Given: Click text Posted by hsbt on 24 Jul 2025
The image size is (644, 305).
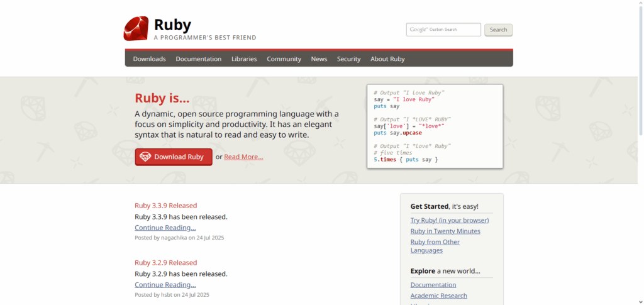Looking at the screenshot, I should pos(172,295).
